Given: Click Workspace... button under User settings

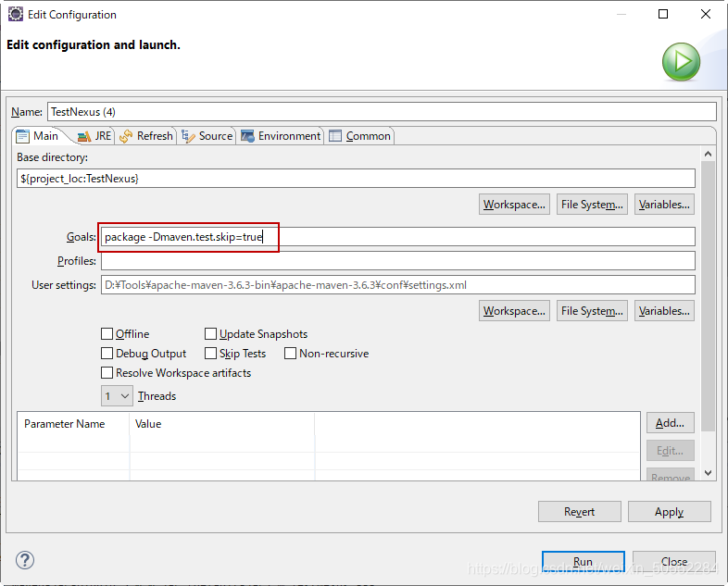Looking at the screenshot, I should click(514, 310).
